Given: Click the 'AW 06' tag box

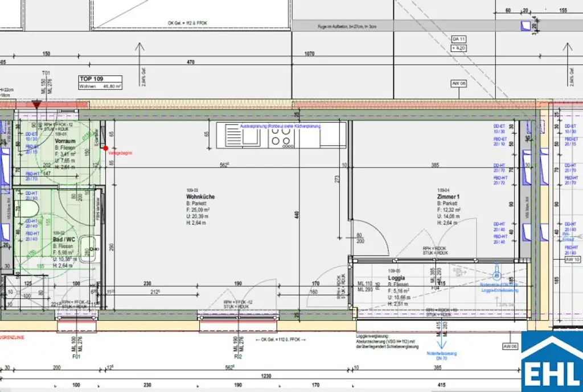Looking at the screenshot, I should click(x=510, y=346).
